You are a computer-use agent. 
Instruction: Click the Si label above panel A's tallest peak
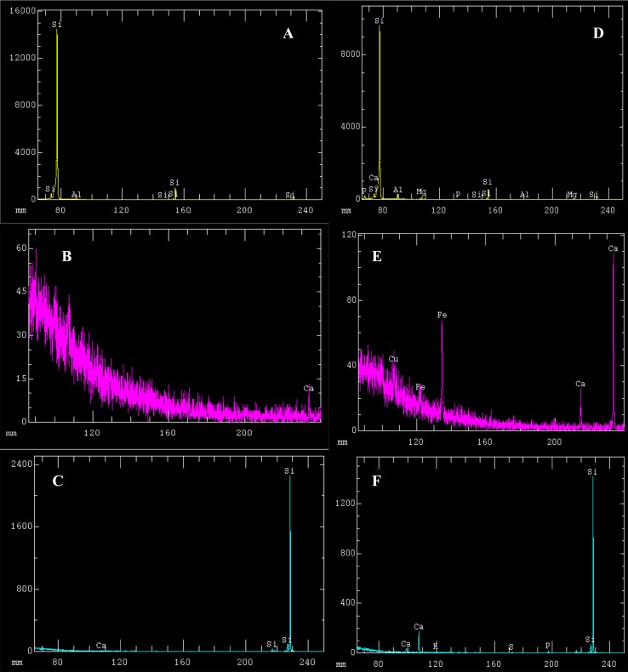(x=57, y=25)
